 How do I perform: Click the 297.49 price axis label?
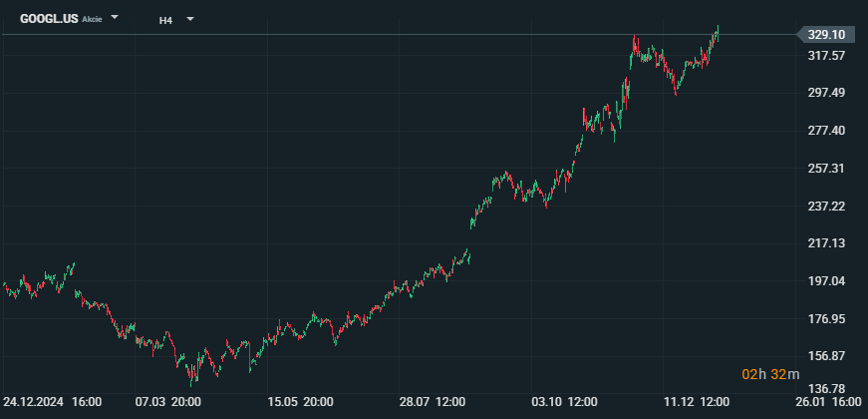coord(826,93)
